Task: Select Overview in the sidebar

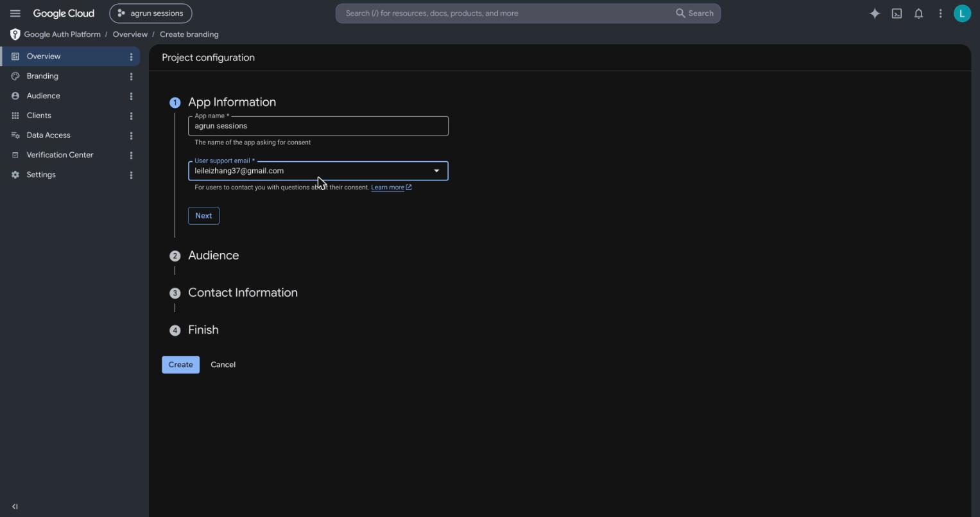Action: (71, 57)
